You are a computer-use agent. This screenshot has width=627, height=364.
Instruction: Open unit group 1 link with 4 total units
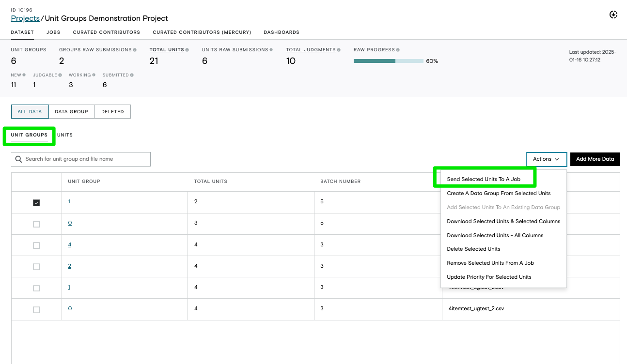(x=69, y=287)
